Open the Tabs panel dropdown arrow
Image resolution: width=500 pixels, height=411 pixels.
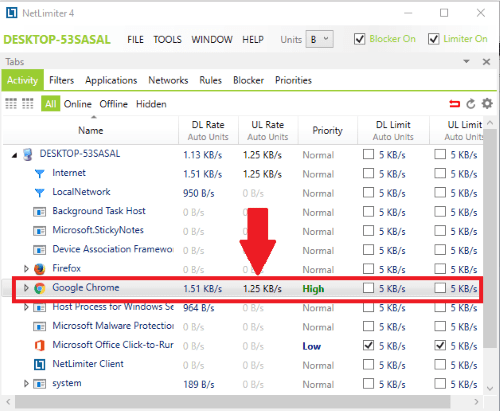[466, 61]
